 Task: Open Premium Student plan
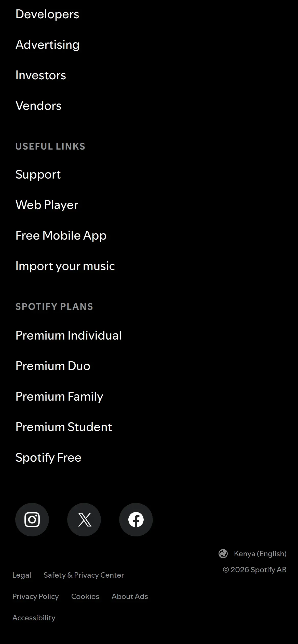(64, 427)
